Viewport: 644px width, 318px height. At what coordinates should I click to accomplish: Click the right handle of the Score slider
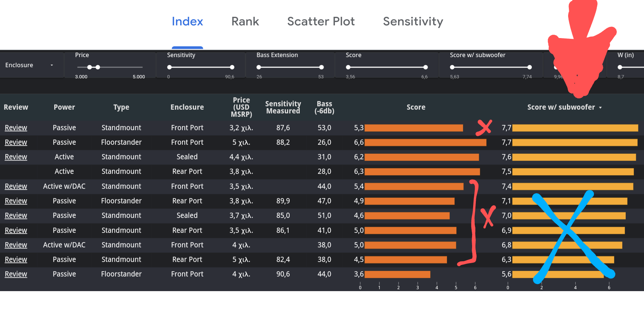425,67
